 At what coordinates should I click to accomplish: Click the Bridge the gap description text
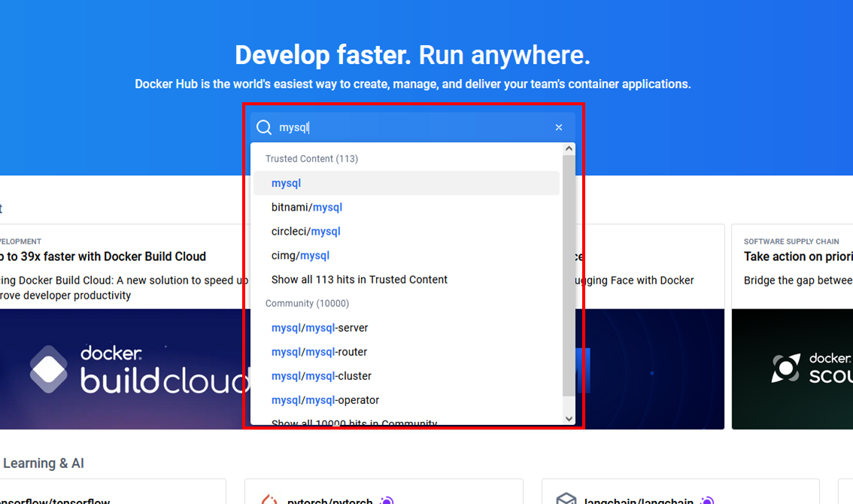798,281
